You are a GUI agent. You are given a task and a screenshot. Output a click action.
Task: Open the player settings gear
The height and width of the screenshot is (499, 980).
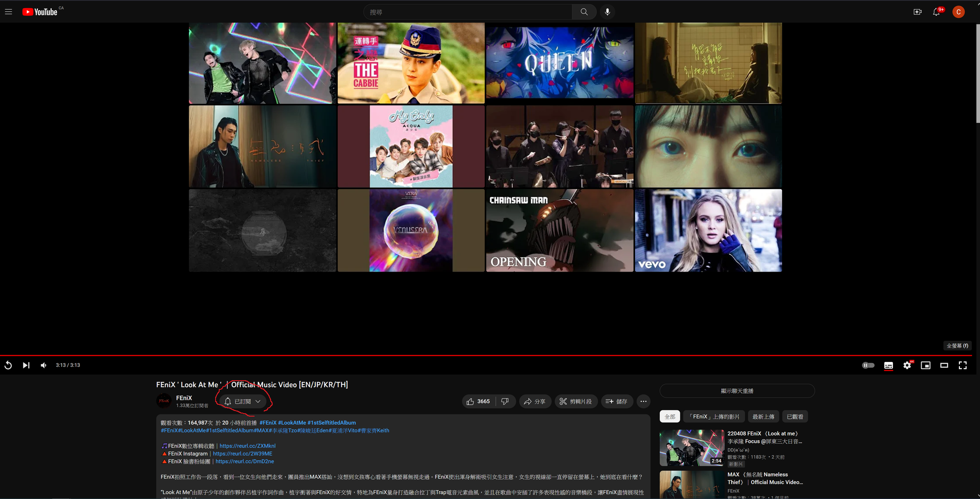[907, 365]
